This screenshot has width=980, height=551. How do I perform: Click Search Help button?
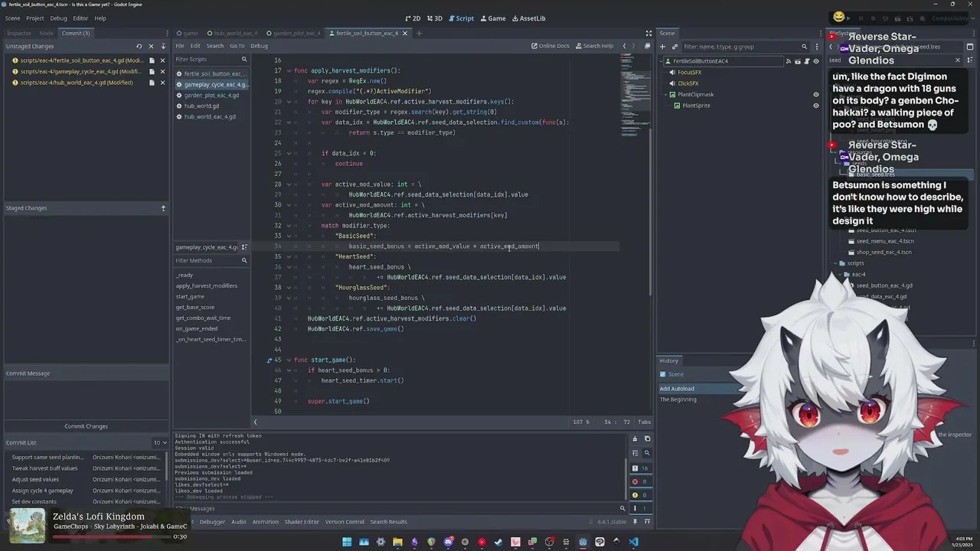(x=594, y=46)
